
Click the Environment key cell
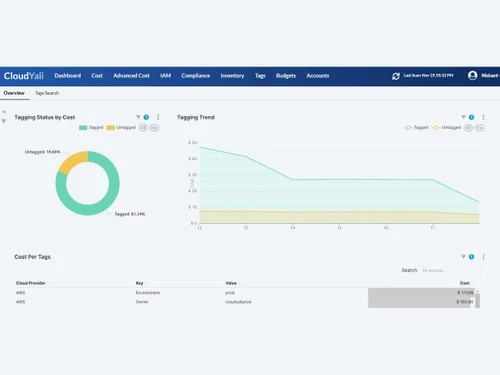click(x=148, y=293)
